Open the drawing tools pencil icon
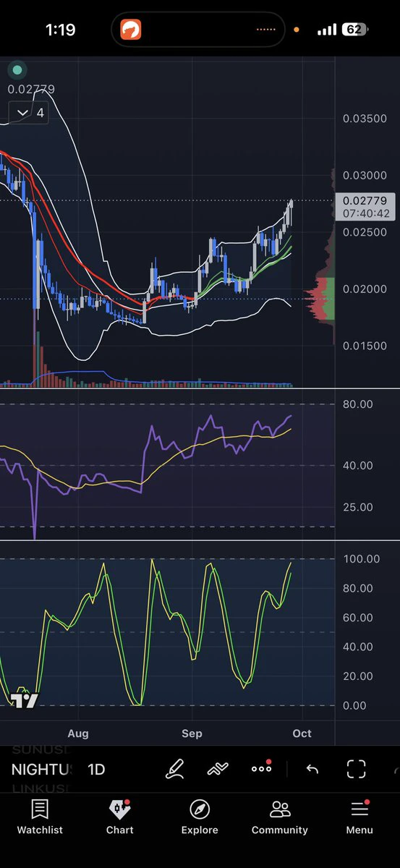 (x=174, y=769)
